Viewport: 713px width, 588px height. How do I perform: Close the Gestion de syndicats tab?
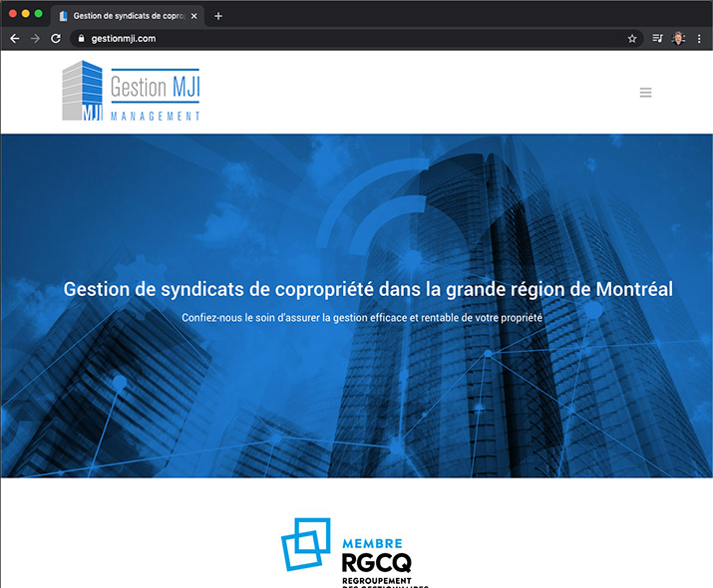pos(194,16)
